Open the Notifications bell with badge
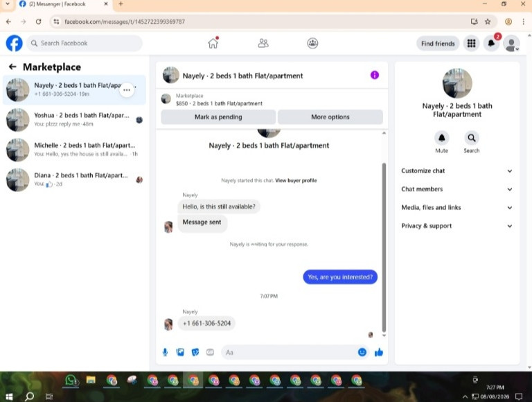The width and height of the screenshot is (532, 402). [491, 44]
